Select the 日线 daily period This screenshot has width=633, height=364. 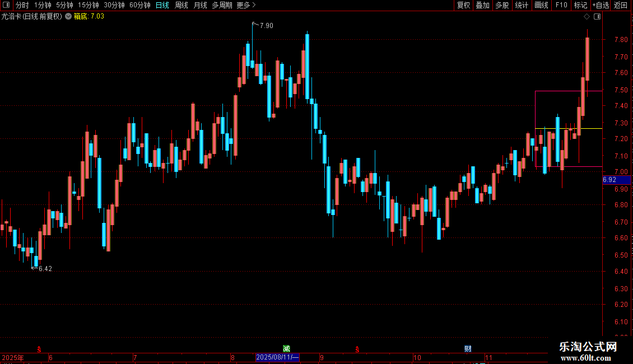[162, 5]
